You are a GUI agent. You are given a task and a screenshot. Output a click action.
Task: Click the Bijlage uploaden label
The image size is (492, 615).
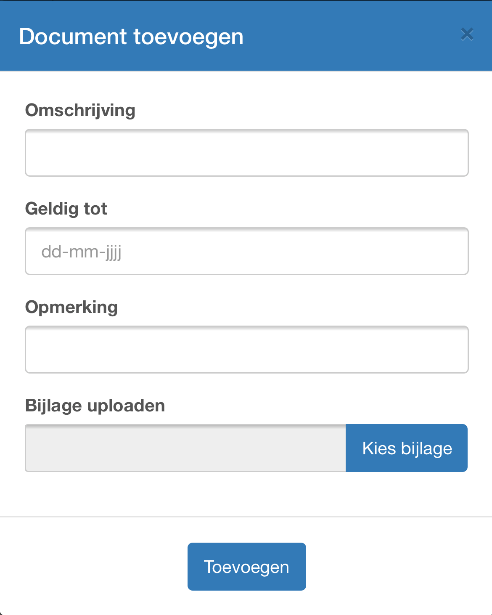(x=95, y=406)
